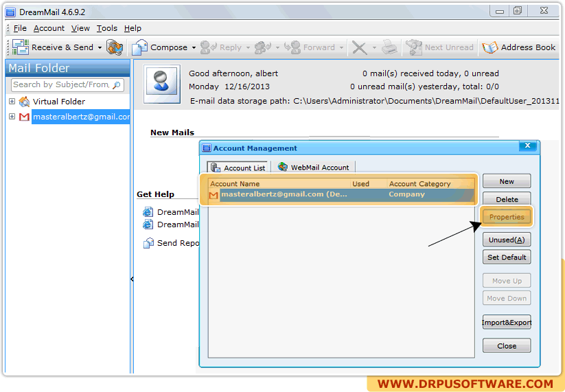Open the Reply dropdown arrow

[248, 47]
